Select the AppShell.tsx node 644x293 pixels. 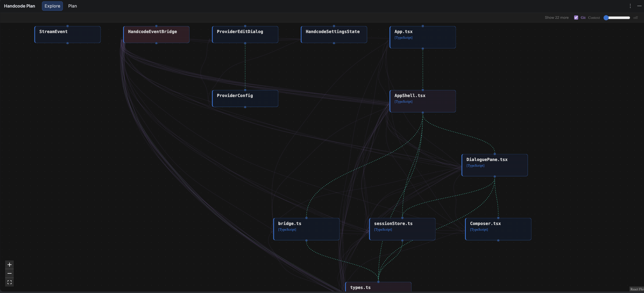423,101
